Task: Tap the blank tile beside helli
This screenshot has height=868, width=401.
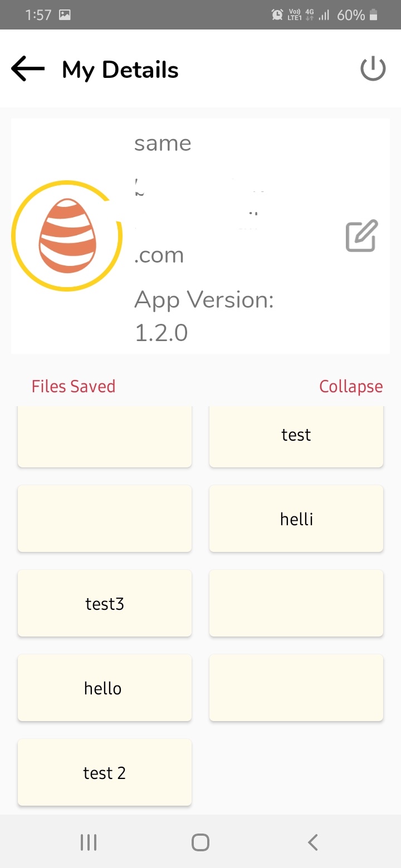Action: [105, 519]
